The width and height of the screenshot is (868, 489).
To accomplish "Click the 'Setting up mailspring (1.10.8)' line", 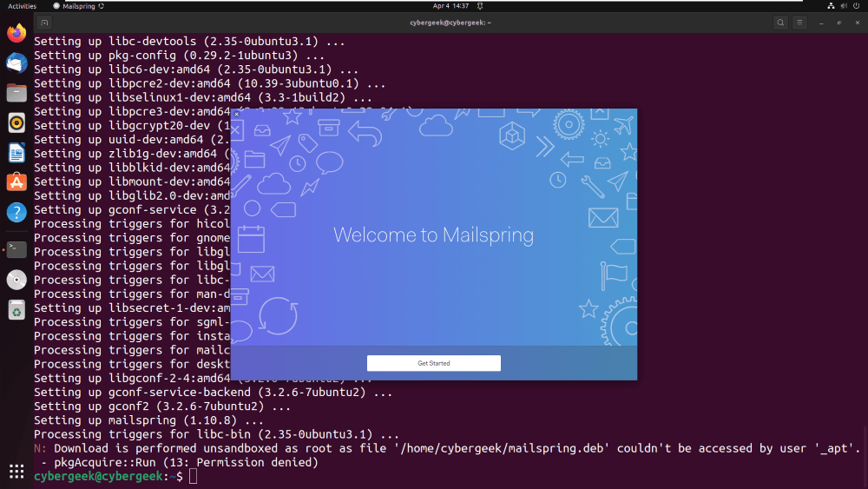I will 148,420.
